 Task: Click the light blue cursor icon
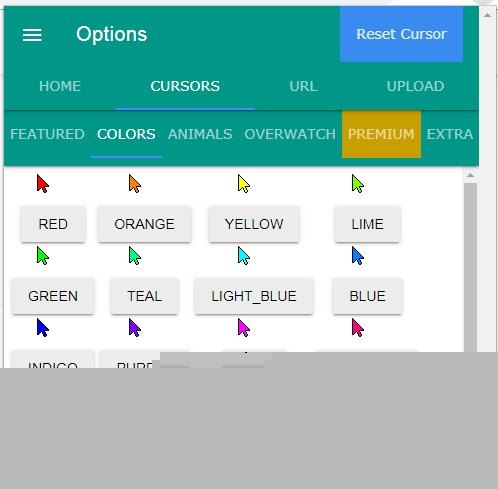pyautogui.click(x=244, y=256)
